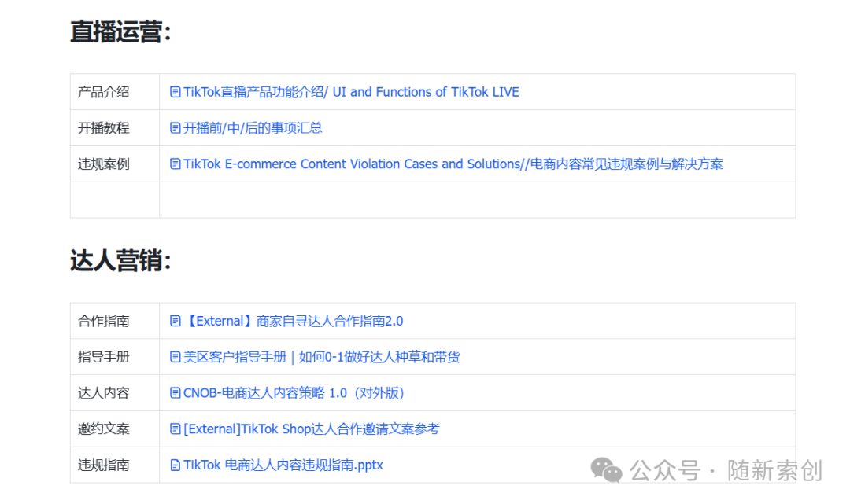Click document icon beside 开播前/中/后的事项汇总
850x504 pixels.
coord(175,127)
